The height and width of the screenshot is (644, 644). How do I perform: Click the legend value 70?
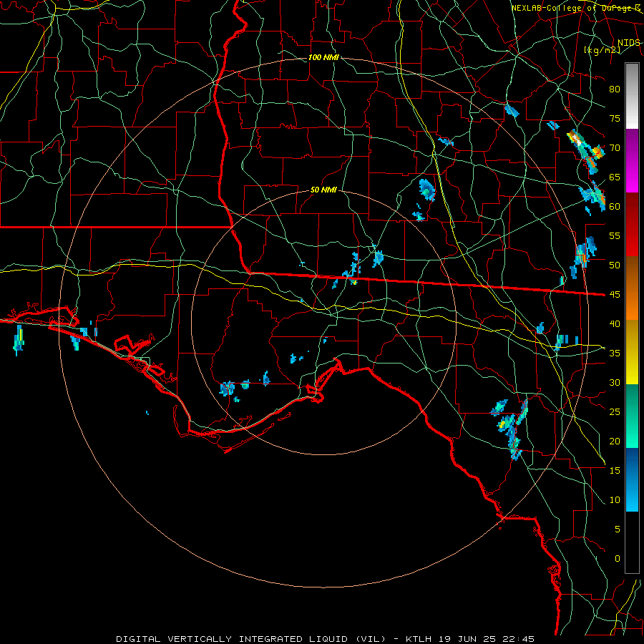click(x=615, y=148)
